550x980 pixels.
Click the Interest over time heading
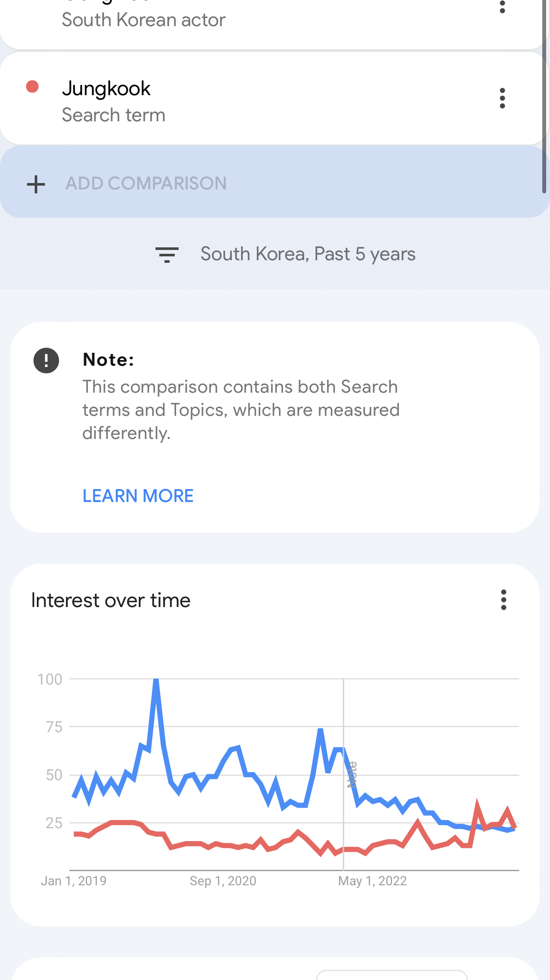pos(111,600)
